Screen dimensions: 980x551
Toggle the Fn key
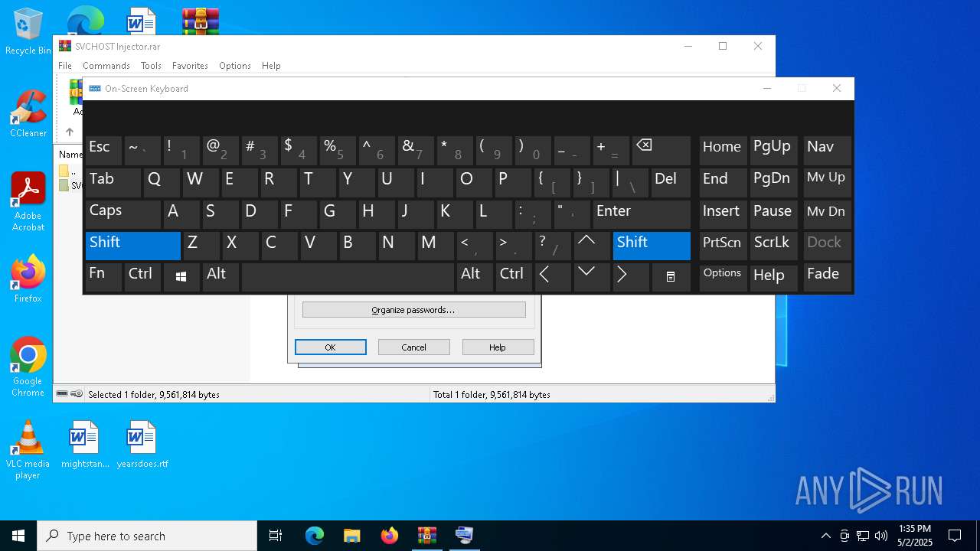(x=103, y=277)
